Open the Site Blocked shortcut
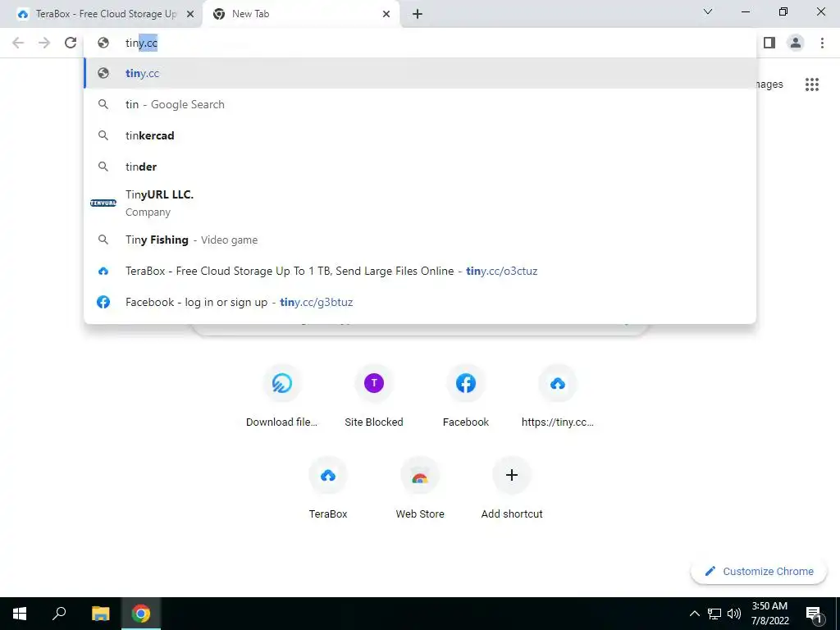This screenshot has width=840, height=630. (374, 396)
